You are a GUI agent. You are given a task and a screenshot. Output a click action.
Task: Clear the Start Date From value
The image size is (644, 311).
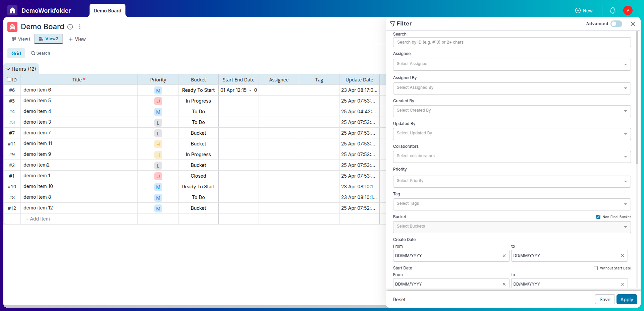click(504, 284)
